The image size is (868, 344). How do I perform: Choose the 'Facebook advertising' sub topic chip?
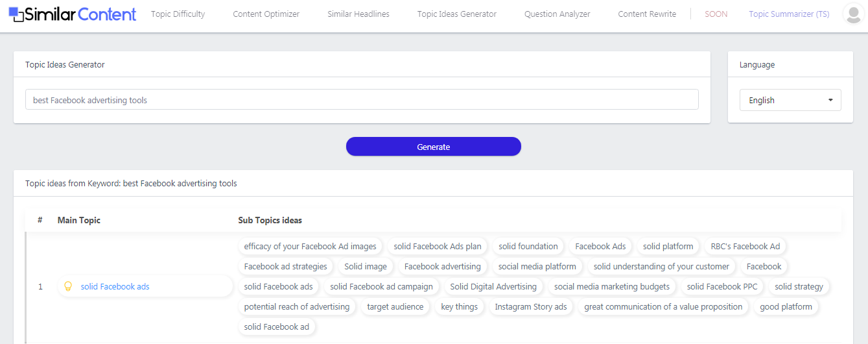[443, 266]
